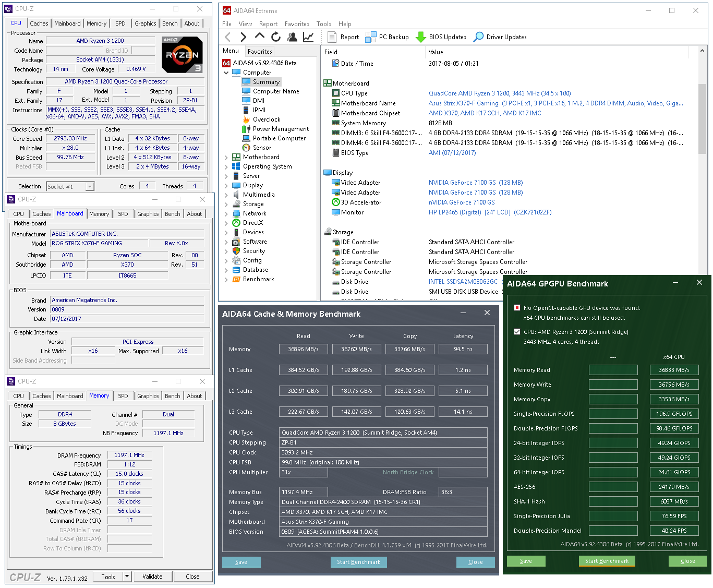Click the DirectX Xbox icon item
This screenshot has height=588, width=713.
236,223
